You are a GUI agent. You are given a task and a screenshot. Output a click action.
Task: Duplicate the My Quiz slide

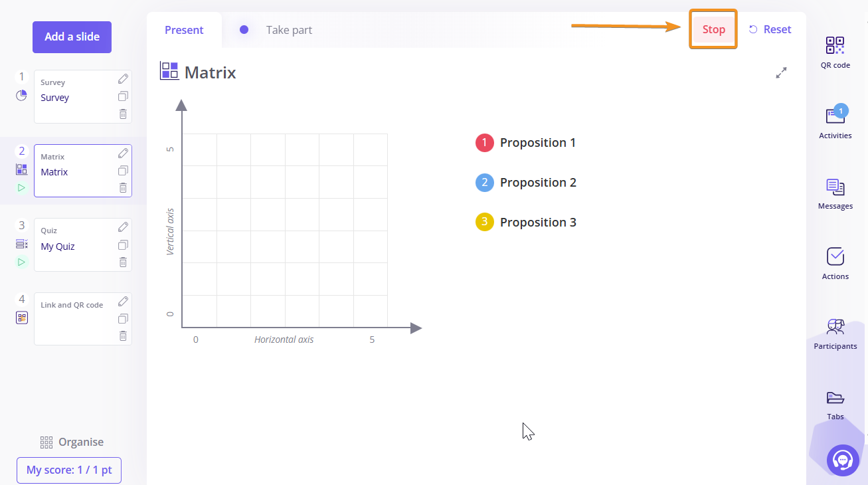(123, 245)
